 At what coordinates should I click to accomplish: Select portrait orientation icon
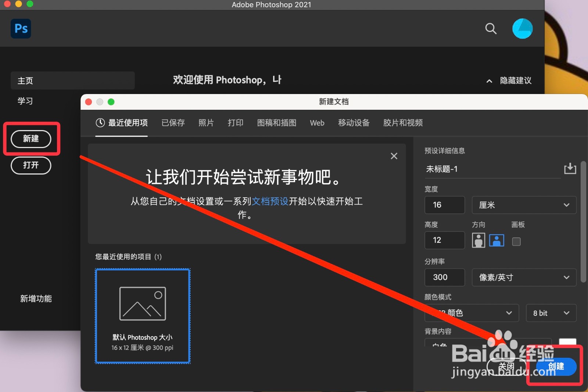[478, 241]
